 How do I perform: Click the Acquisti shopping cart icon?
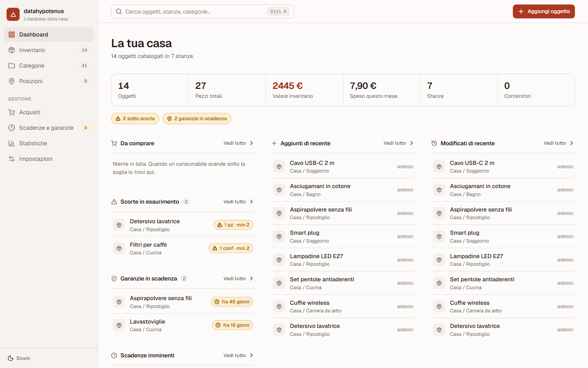pos(11,112)
